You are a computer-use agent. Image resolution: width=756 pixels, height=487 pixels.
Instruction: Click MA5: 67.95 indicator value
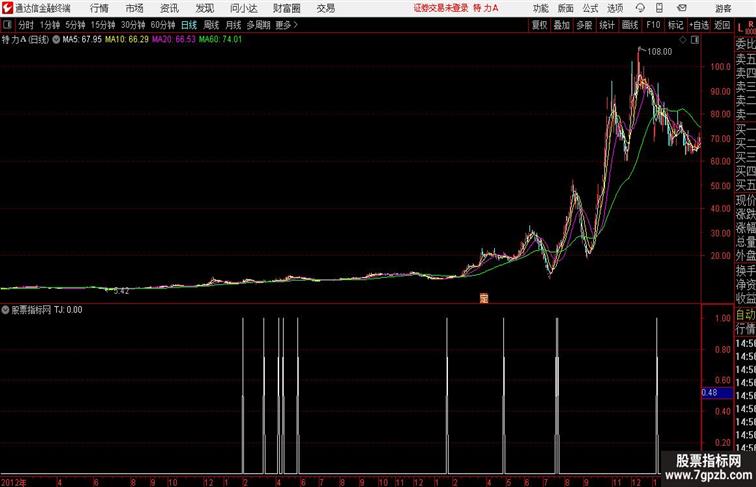click(x=82, y=40)
